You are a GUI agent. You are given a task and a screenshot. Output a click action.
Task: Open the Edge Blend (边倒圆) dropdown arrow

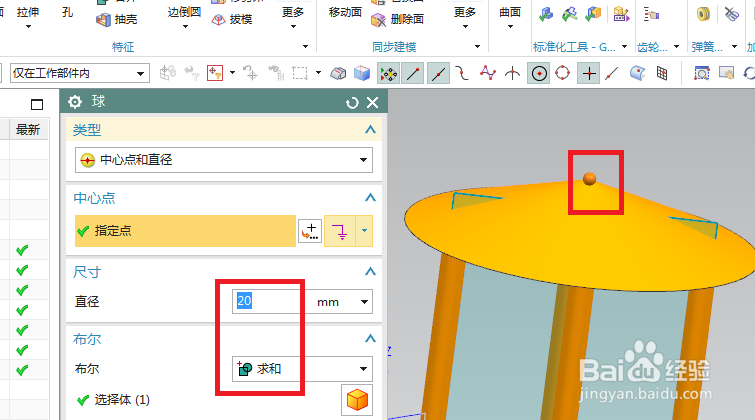(x=185, y=27)
